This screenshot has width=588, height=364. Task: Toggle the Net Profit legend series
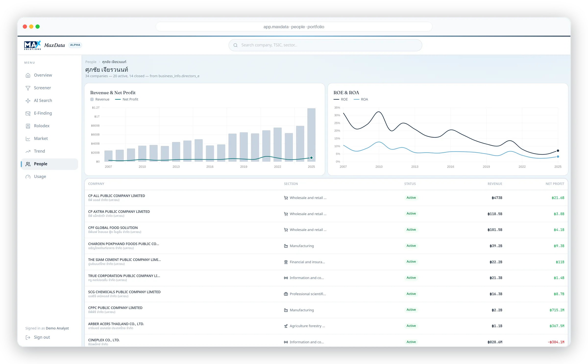tap(127, 99)
